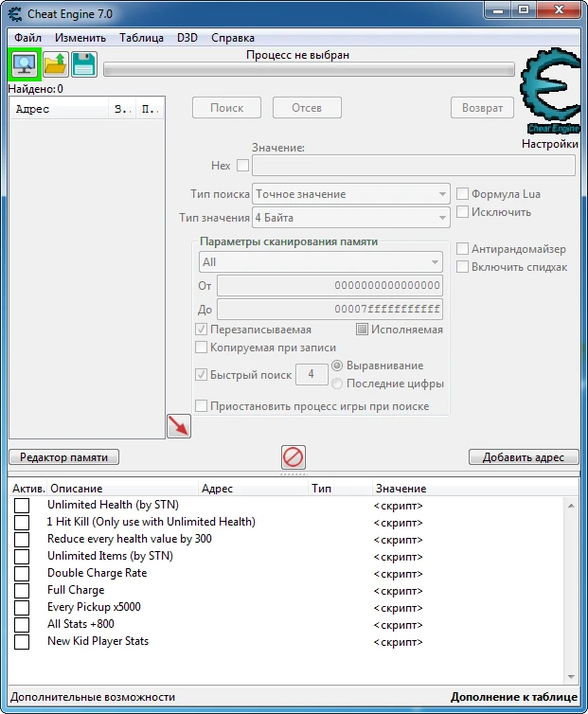
Task: Activate Unlimited Items (by STN) checkbox
Action: tap(22, 557)
